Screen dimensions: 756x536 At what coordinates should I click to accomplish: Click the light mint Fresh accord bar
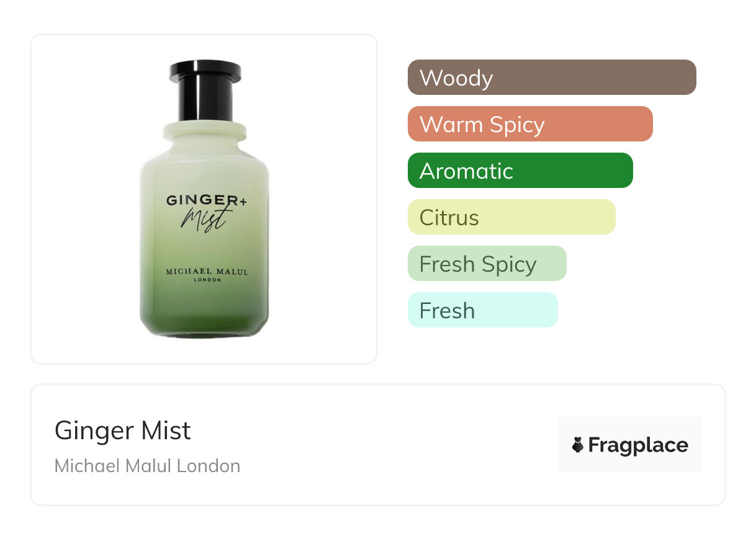pyautogui.click(x=483, y=310)
